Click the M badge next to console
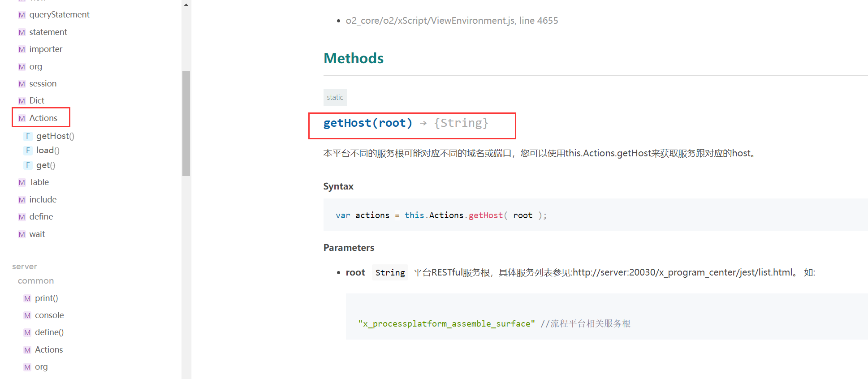This screenshot has height=379, width=868. (x=27, y=316)
